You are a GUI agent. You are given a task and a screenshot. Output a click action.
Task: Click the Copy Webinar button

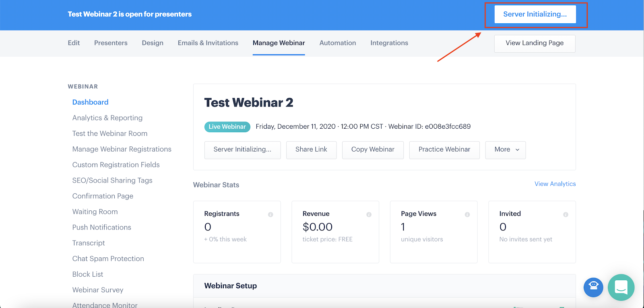point(373,150)
